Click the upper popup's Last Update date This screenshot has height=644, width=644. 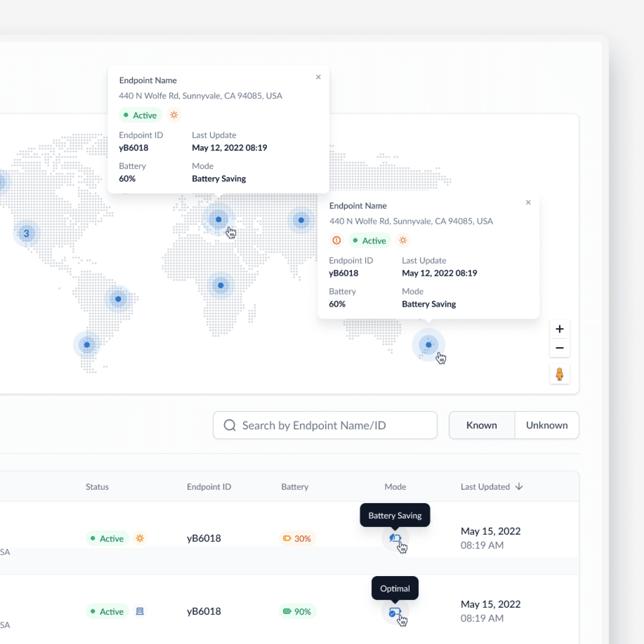click(229, 148)
